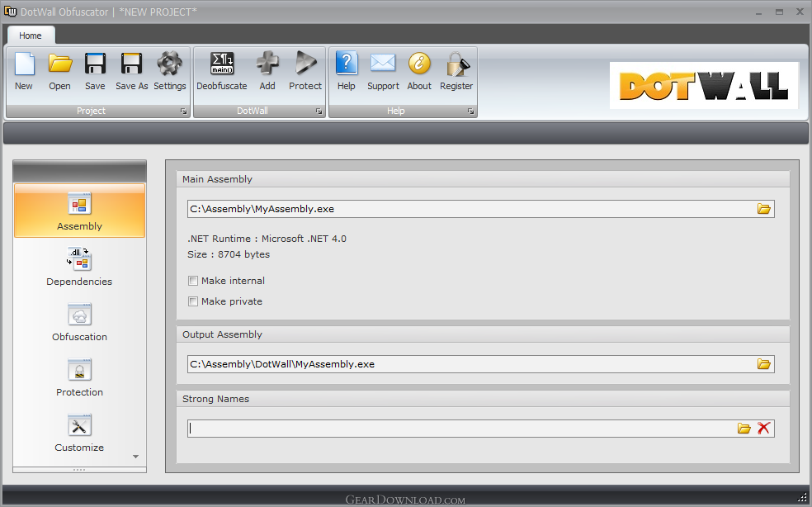Click the sidebar overflow down arrow

(135, 457)
